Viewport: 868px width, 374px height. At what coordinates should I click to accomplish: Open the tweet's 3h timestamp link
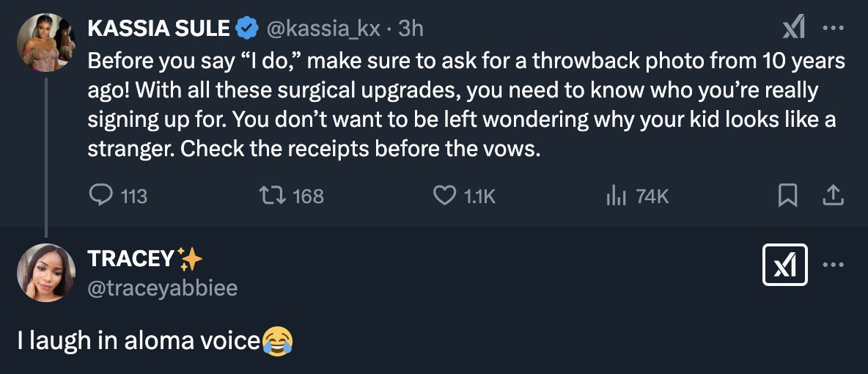coord(411,29)
